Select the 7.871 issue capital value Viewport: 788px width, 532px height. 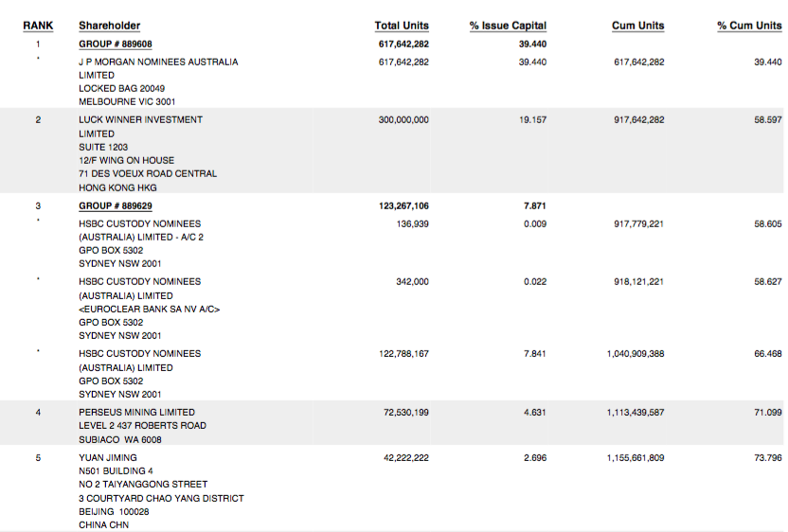534,205
